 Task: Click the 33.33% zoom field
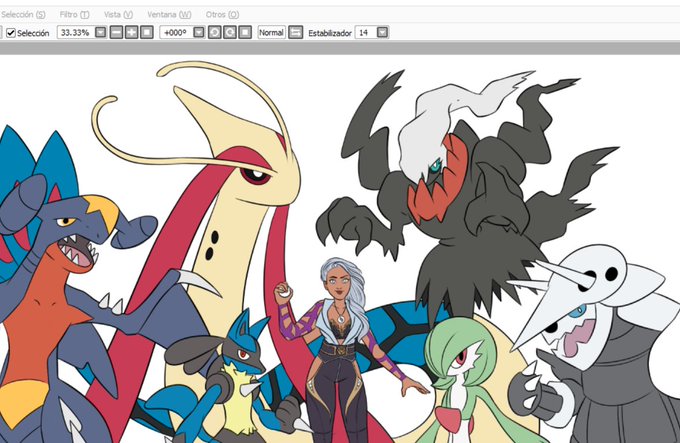point(75,33)
